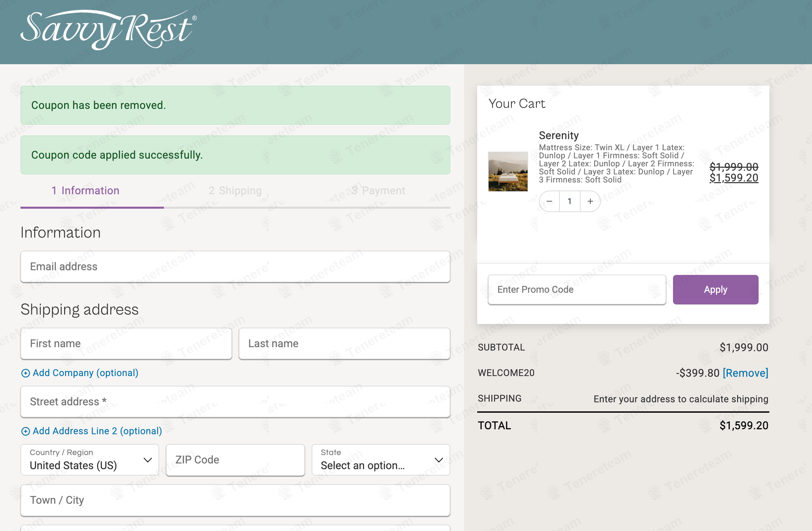Focus the First name field

click(x=126, y=343)
